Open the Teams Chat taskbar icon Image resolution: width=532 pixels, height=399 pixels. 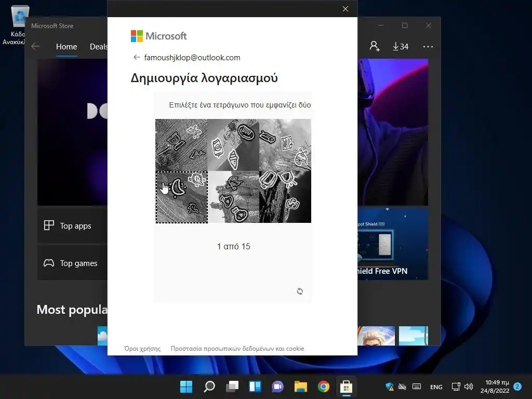(277, 387)
